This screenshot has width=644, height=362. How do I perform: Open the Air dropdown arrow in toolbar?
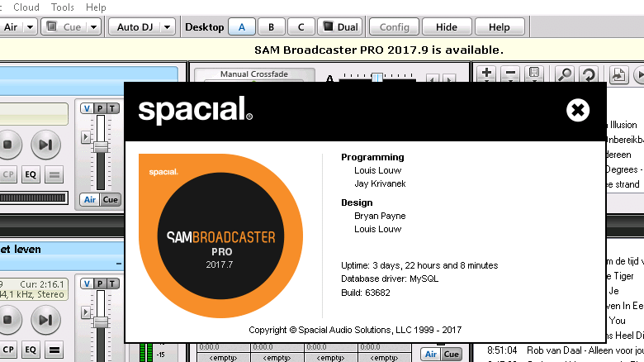tap(30, 27)
